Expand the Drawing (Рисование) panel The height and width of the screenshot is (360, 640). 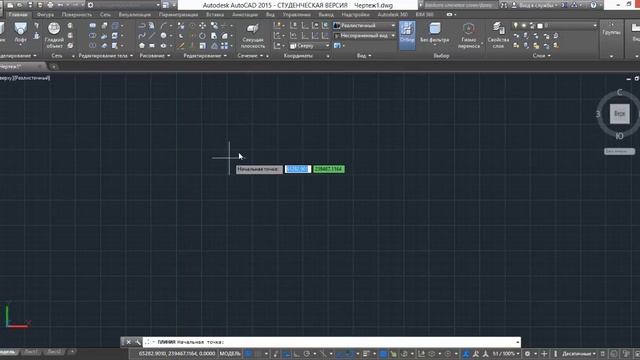(x=155, y=56)
